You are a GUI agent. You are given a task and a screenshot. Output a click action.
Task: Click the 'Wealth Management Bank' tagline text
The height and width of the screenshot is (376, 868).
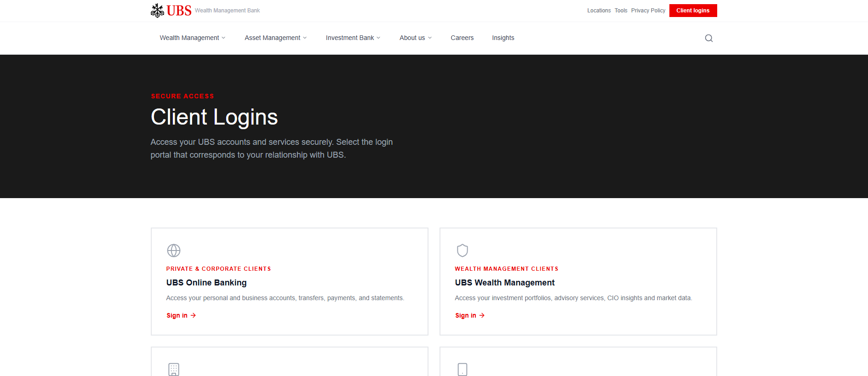coord(227,11)
